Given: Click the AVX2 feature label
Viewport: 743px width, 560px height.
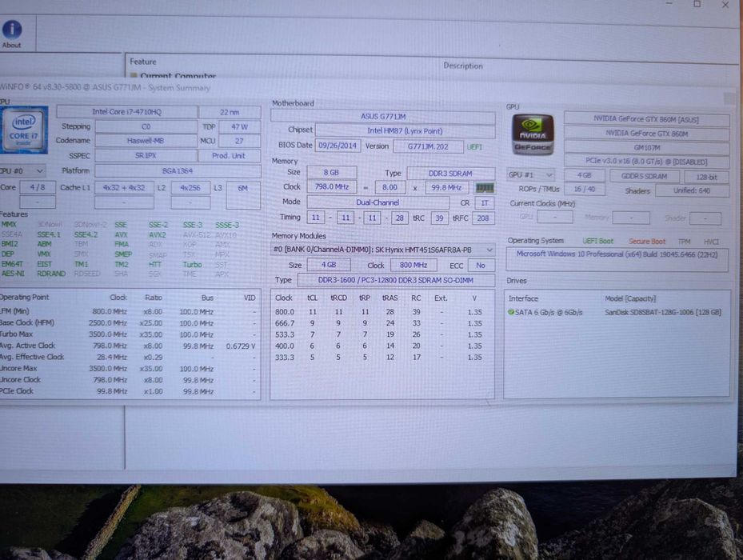Looking at the screenshot, I should tap(158, 234).
